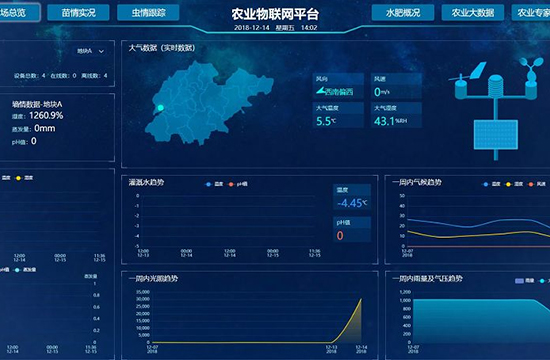Image resolution: width=550 pixels, height=360 pixels.
Task: Click the 一周内气候趋势 chart title
Action: pyautogui.click(x=417, y=182)
